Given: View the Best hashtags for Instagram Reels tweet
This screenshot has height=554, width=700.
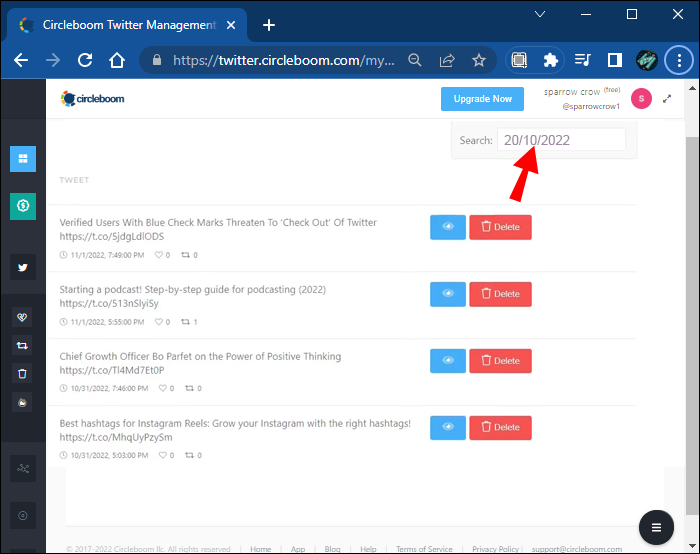Looking at the screenshot, I should coord(448,428).
